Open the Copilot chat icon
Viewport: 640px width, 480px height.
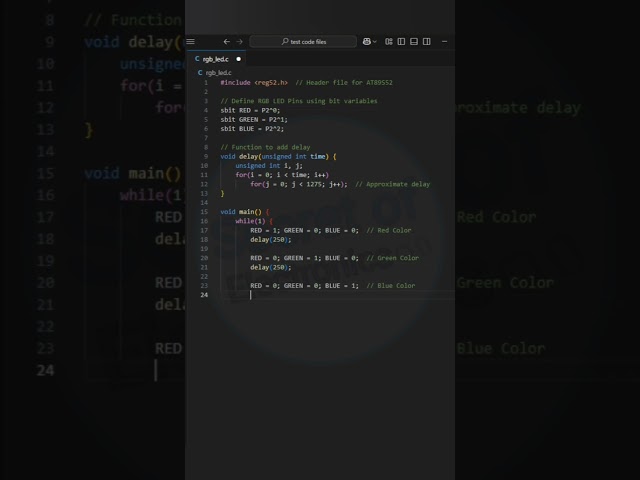(367, 42)
